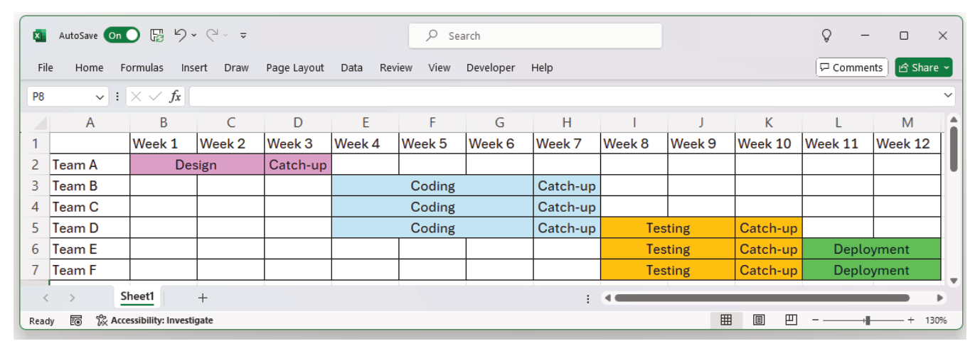
Task: Switch to Normal view icon
Action: pos(726,320)
